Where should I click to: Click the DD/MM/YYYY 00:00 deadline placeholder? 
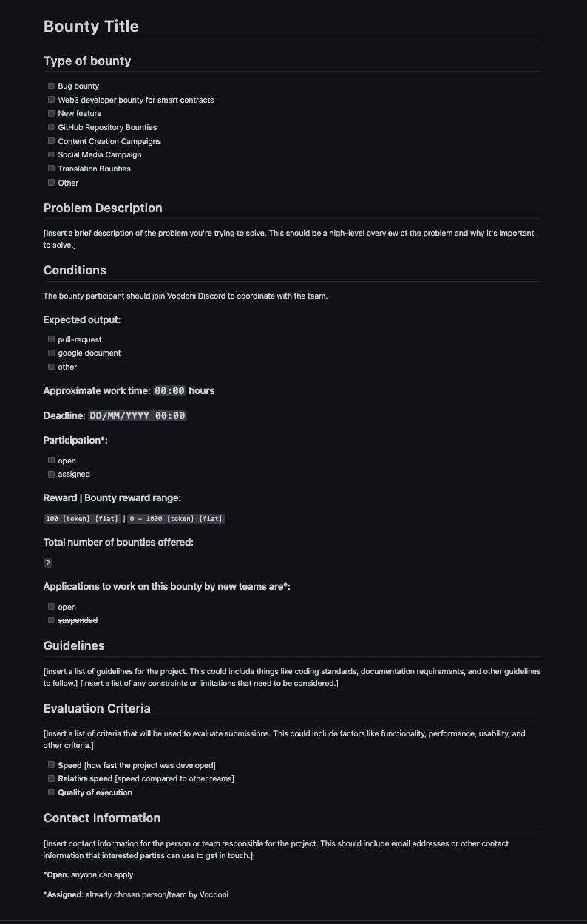tap(138, 415)
